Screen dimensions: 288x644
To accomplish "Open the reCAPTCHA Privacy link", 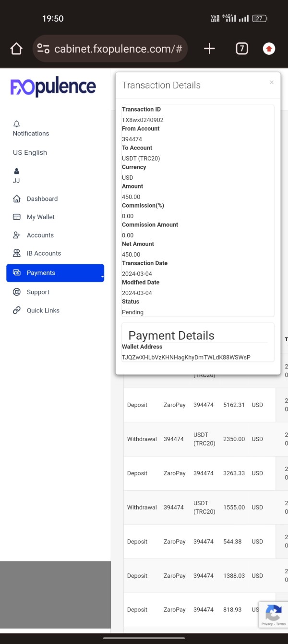I will coord(267,624).
